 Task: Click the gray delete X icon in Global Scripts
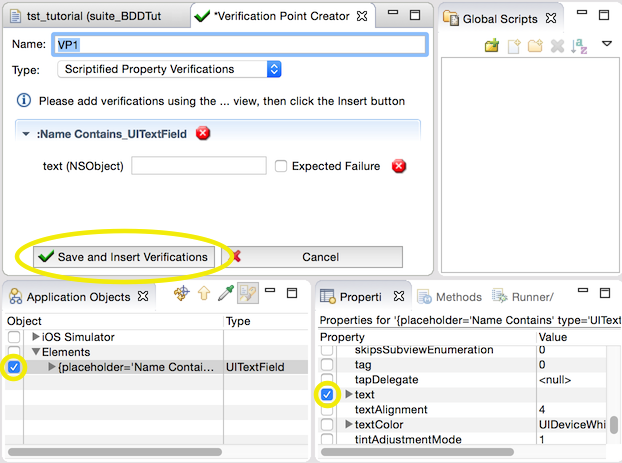[x=557, y=46]
